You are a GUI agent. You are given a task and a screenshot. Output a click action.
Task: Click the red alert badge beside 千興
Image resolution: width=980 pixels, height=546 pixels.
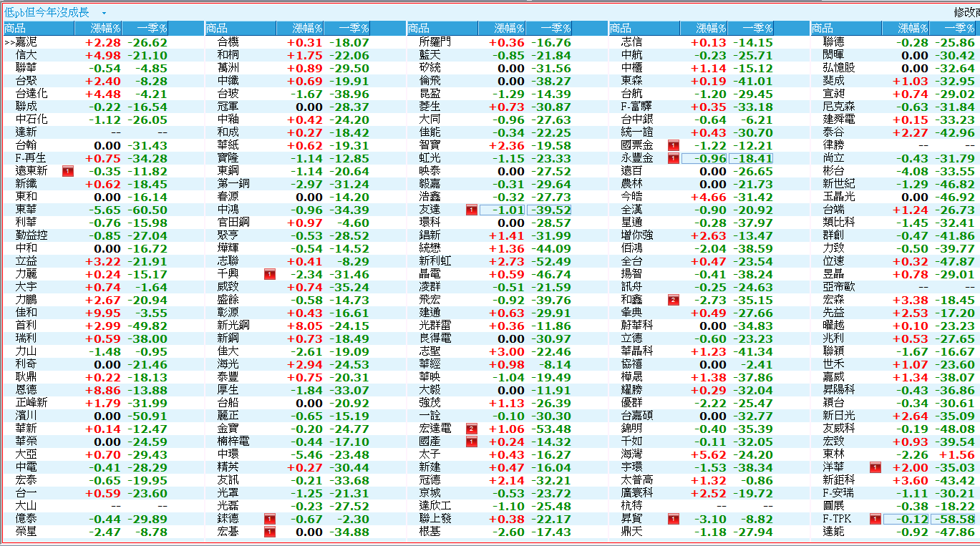[x=269, y=274]
